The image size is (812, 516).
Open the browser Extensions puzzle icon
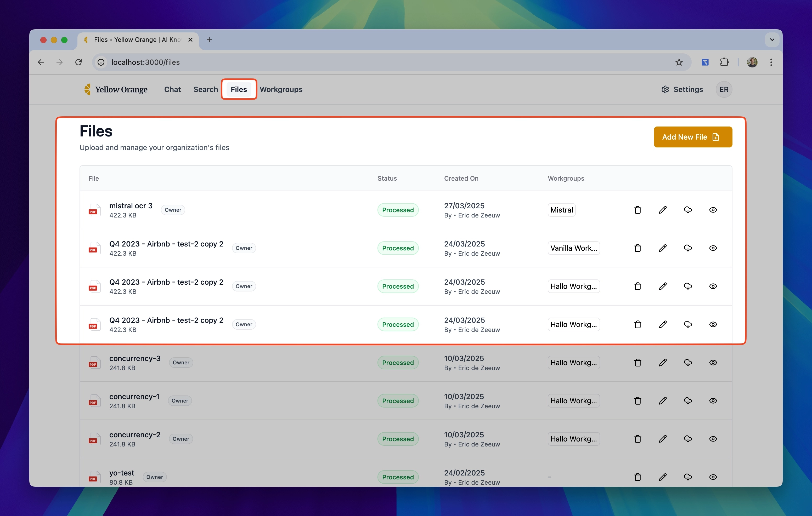724,62
